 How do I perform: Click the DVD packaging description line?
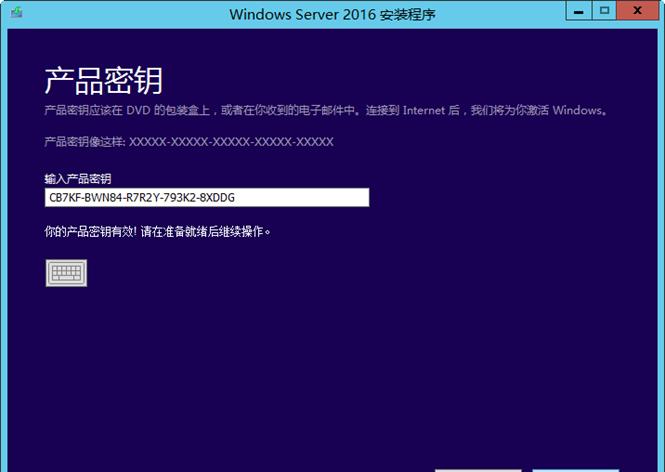click(x=327, y=110)
